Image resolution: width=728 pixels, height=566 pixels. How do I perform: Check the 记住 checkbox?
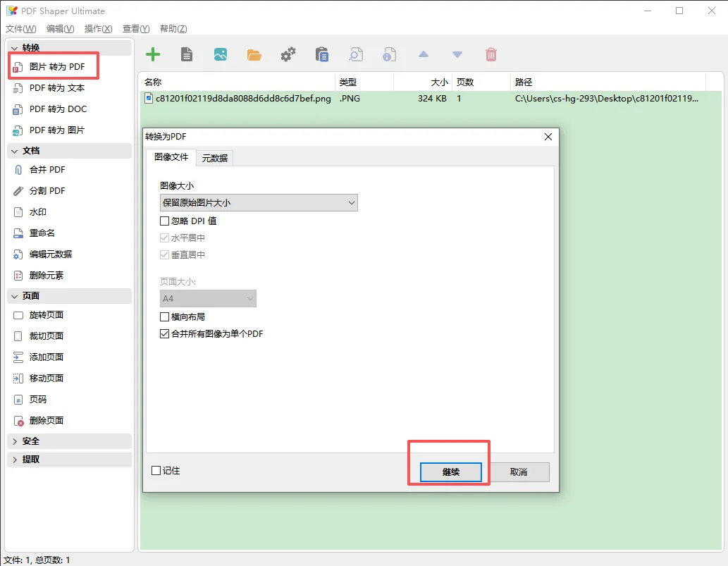(156, 470)
